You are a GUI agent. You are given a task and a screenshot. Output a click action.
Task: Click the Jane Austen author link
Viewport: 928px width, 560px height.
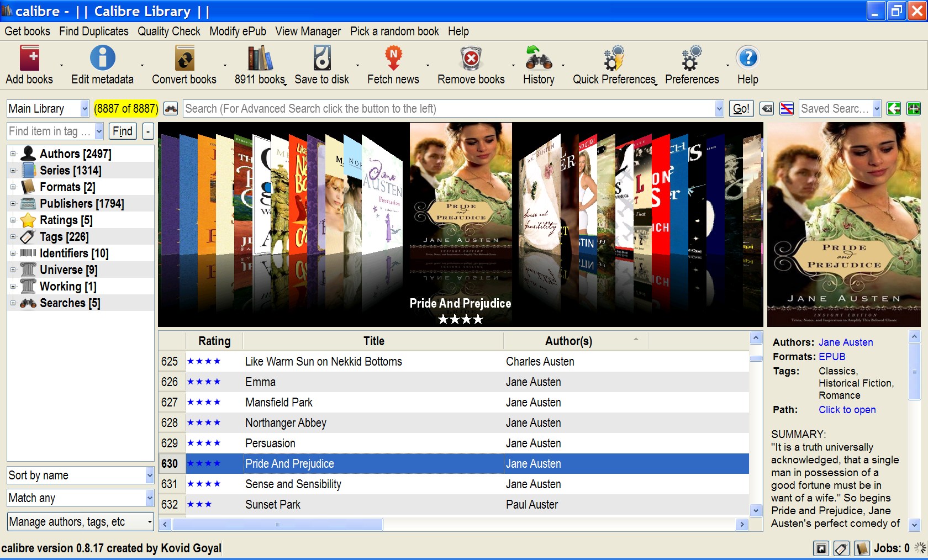[x=845, y=342]
